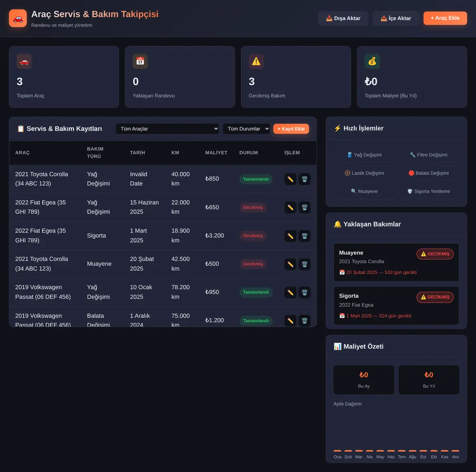Click the İçe Aktar import button
The height and width of the screenshot is (472, 476).
(x=395, y=18)
